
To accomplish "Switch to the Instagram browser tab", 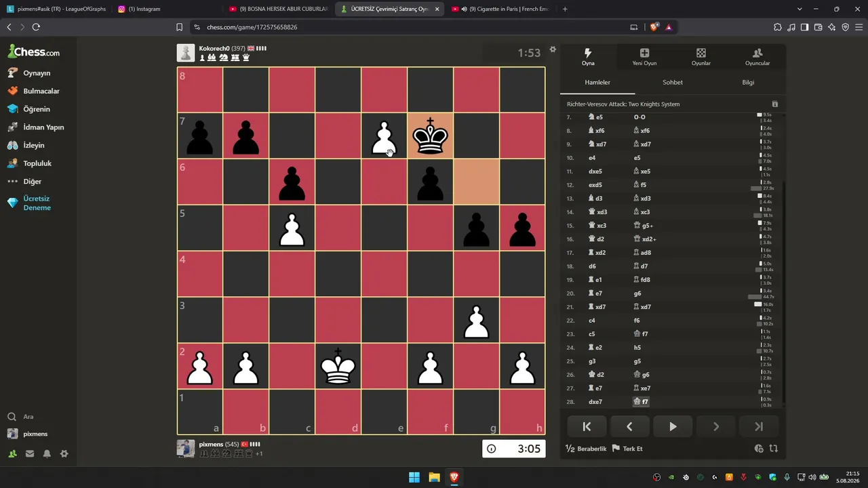I will (x=167, y=9).
